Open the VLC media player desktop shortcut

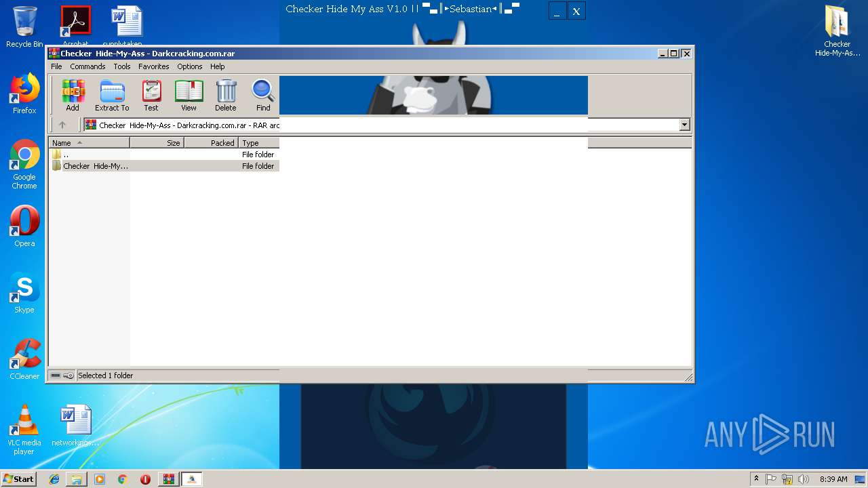pyautogui.click(x=24, y=430)
